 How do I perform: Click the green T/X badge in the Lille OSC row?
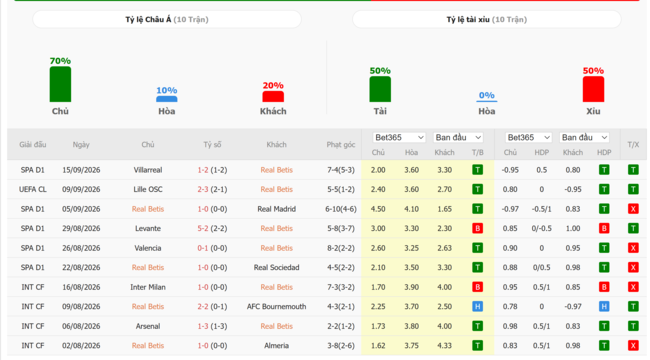[633, 189]
